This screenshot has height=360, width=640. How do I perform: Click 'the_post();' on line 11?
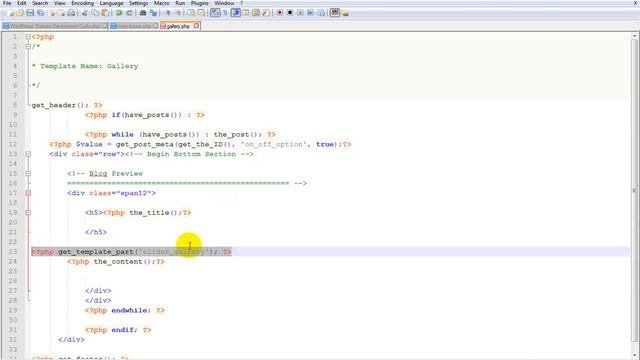238,135
